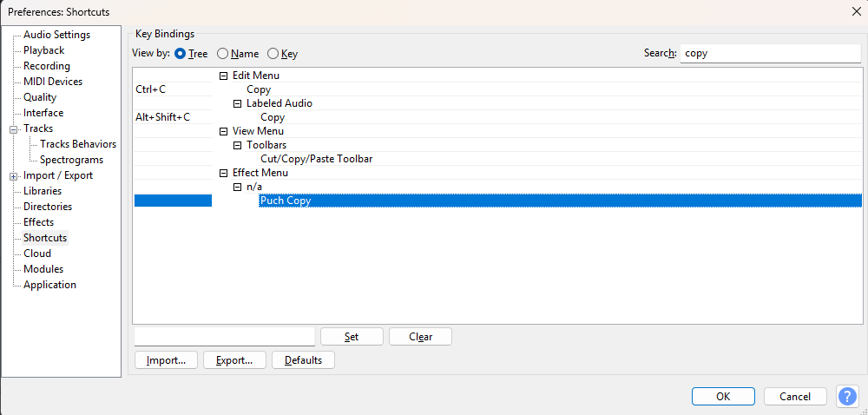Expand the Import / Export category
Screen dimensions: 868x415
click(14, 175)
